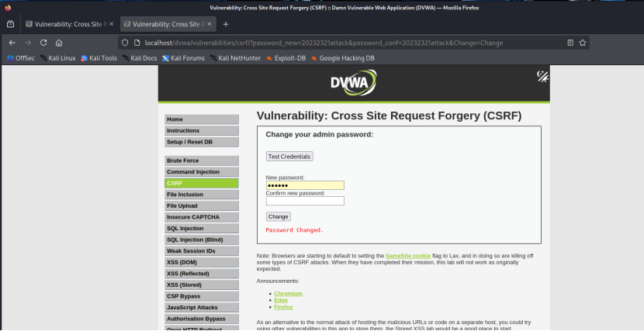Viewport: 644px width, 331px height.
Task: Switch to the first Vulnerability tab
Action: 69,24
